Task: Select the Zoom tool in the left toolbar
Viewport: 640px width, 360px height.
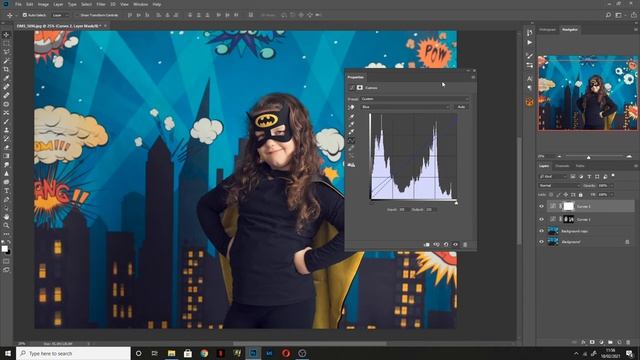Action: [x=6, y=225]
